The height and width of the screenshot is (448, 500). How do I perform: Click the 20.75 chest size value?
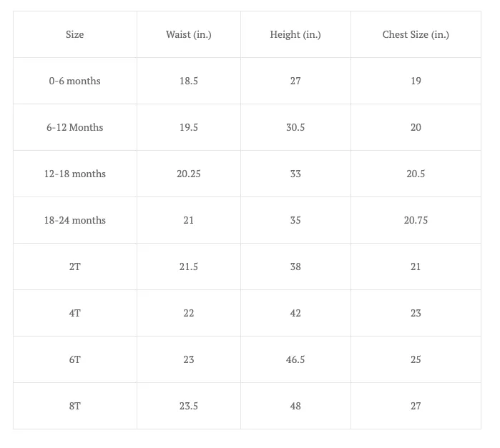[x=416, y=220]
